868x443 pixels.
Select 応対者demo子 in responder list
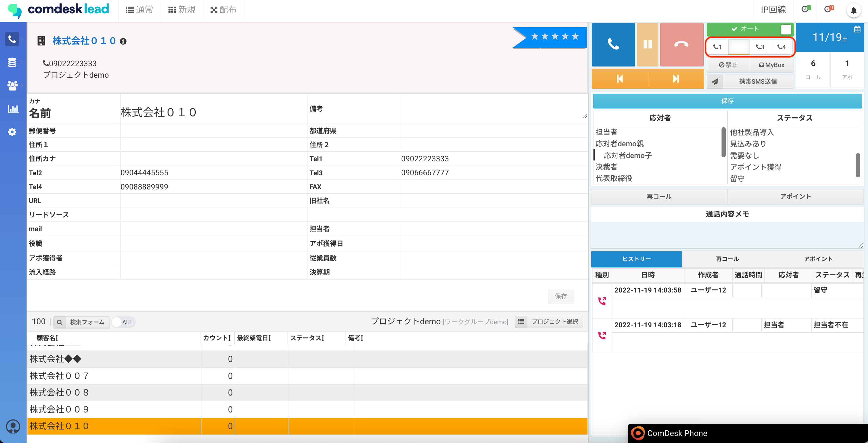pos(627,155)
